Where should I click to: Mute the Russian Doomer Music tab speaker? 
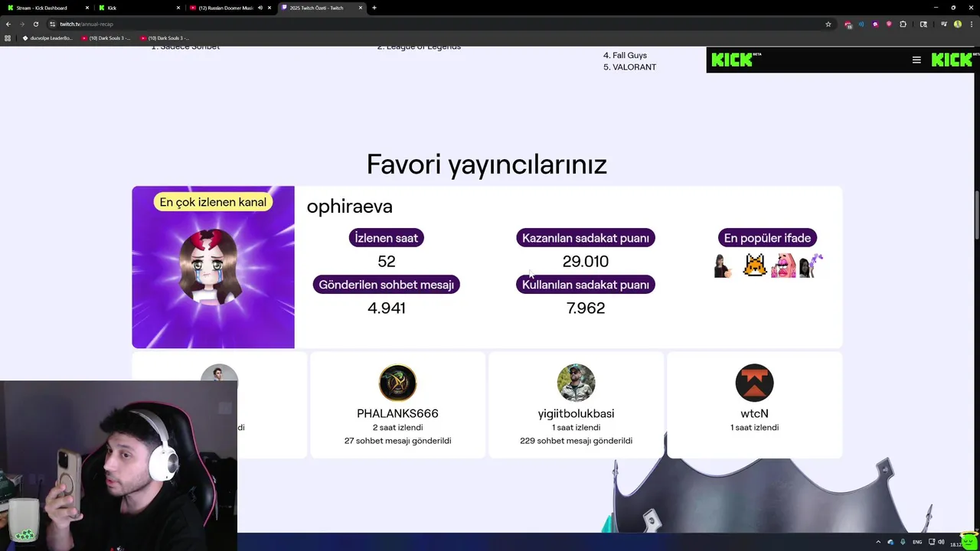pos(260,8)
